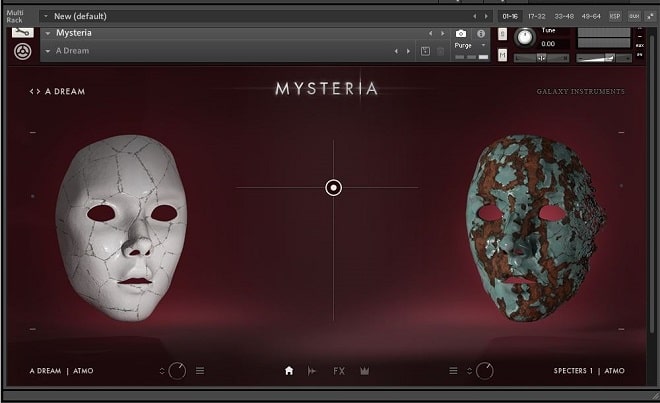Go to the Home page icon
Screen dimensions: 660x403
[289, 371]
